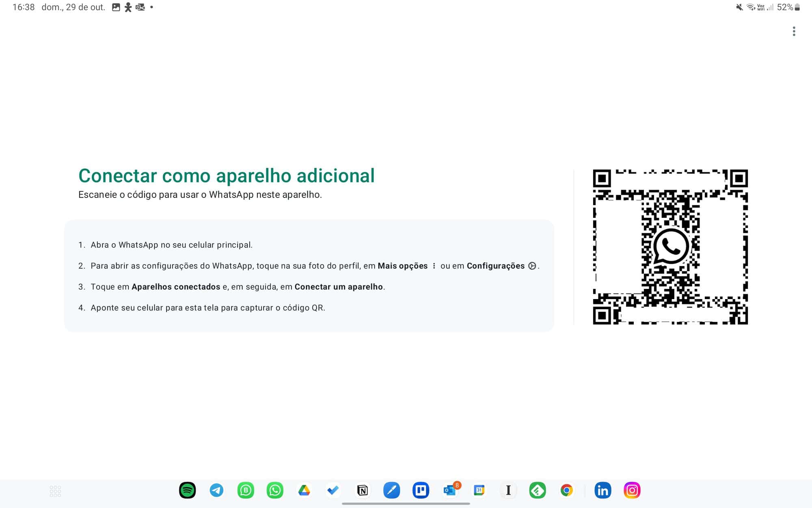Open Telegram from the taskbar
This screenshot has width=812, height=508.
click(x=216, y=491)
